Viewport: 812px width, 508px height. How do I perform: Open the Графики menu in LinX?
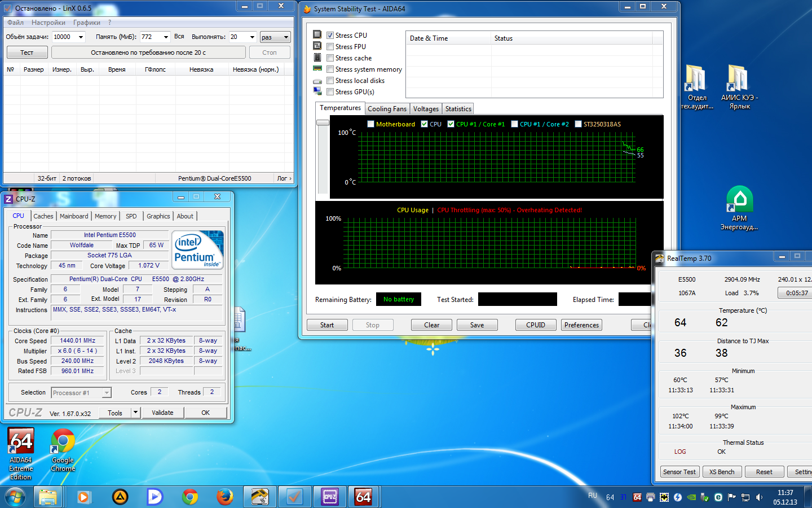tap(87, 23)
